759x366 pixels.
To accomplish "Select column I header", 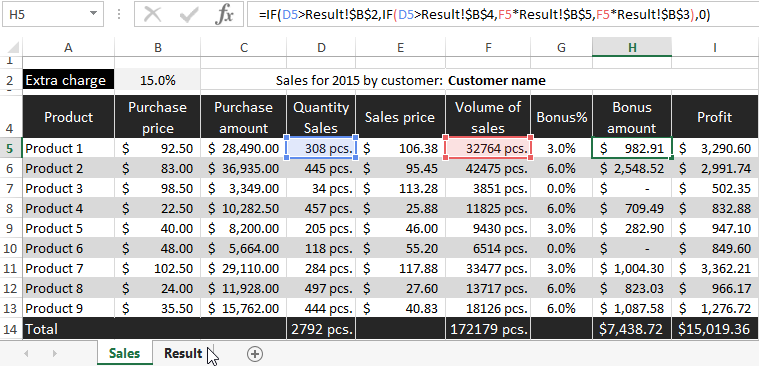I will click(715, 47).
